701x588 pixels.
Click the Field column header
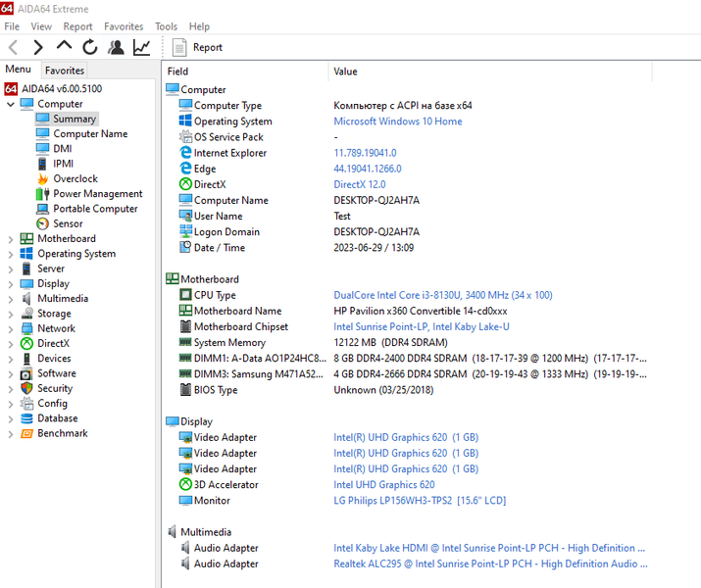245,72
